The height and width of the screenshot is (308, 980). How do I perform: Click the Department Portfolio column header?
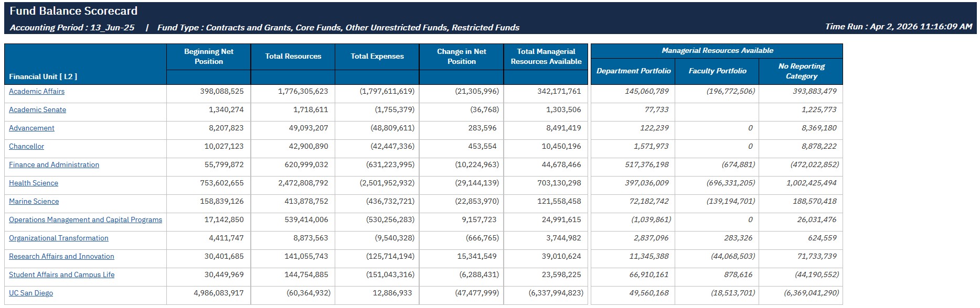[x=633, y=71]
